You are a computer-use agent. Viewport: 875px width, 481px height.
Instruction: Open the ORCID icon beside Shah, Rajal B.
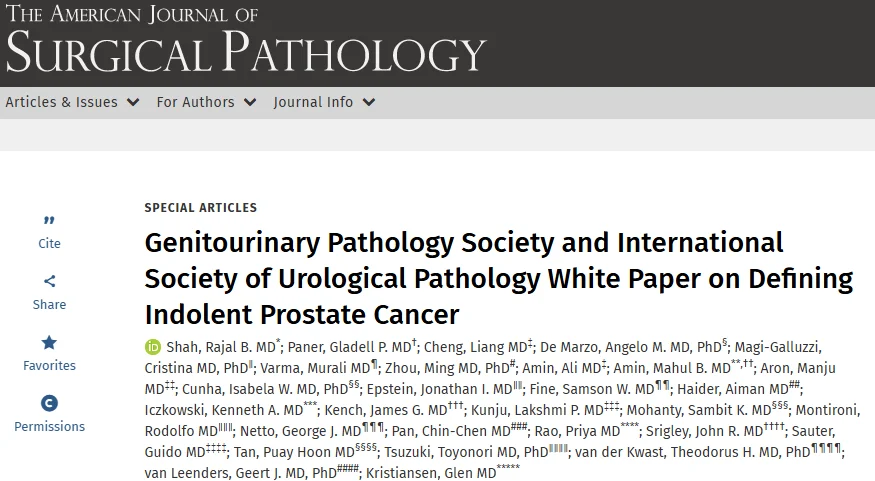click(153, 348)
